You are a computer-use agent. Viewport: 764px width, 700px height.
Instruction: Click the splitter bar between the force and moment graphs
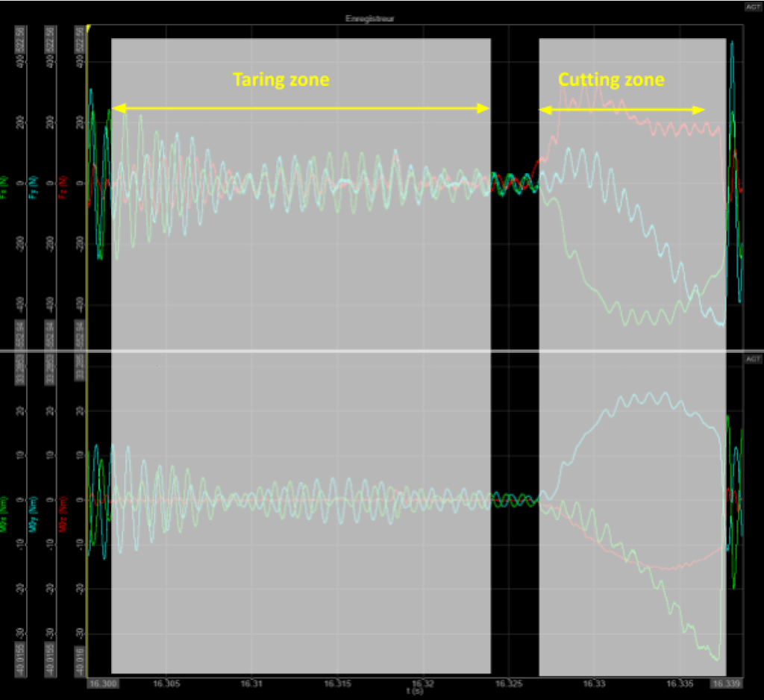(382, 351)
